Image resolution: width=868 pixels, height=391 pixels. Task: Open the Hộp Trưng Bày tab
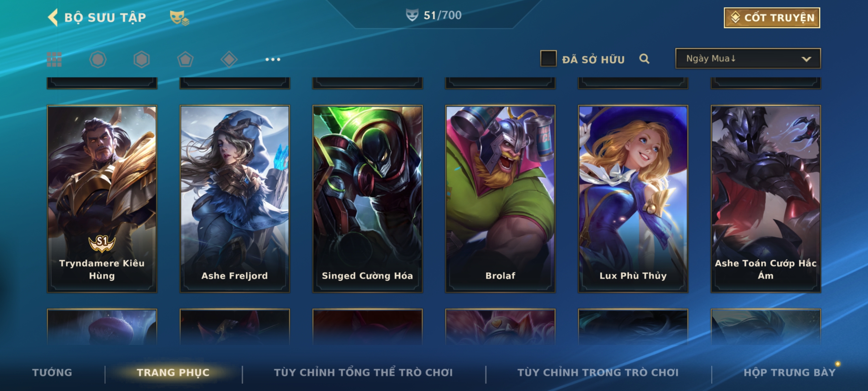pos(790,372)
